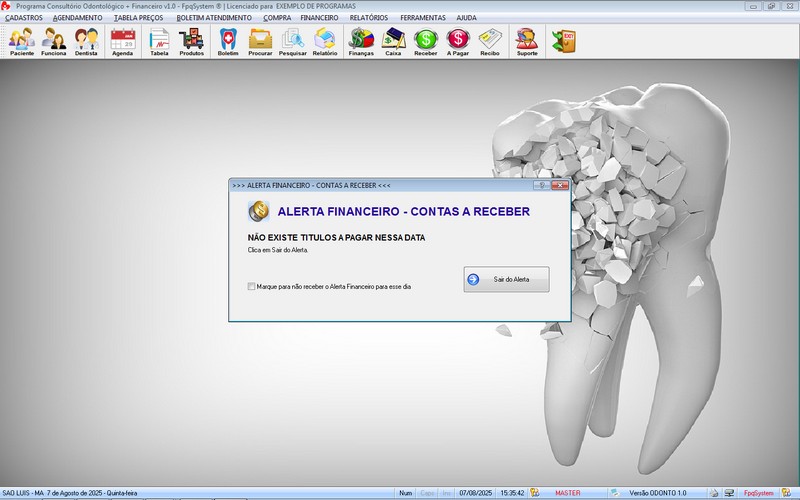Click the exit door toolbar icon
This screenshot has width=800, height=500.
pos(563,41)
